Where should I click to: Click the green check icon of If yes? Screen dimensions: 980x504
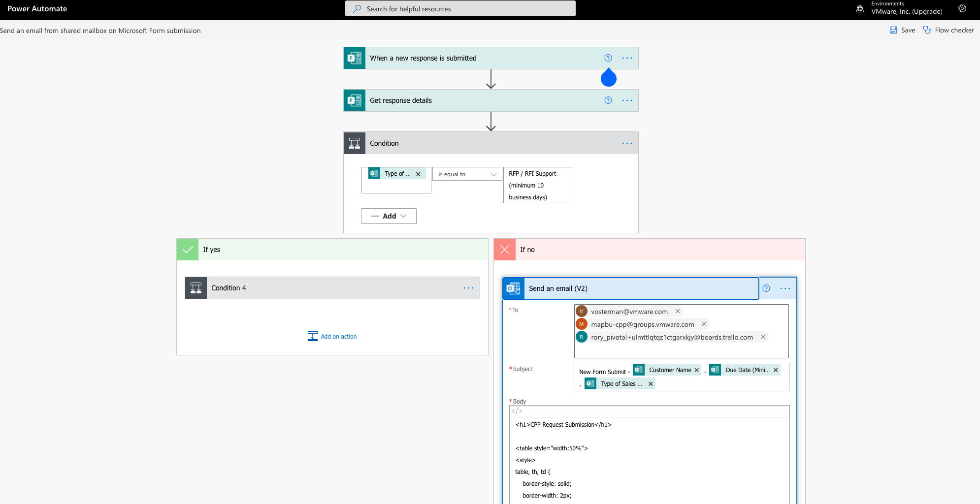188,250
